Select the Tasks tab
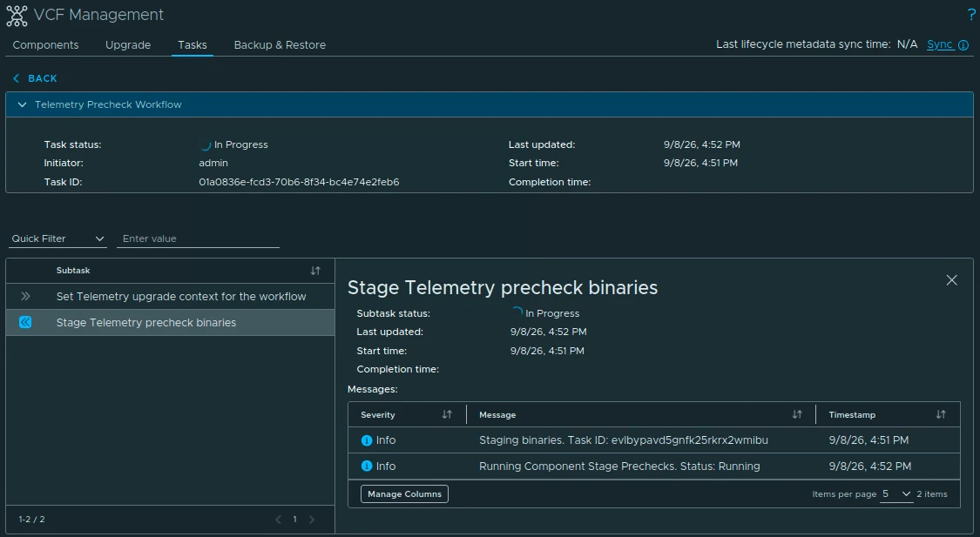 point(192,45)
